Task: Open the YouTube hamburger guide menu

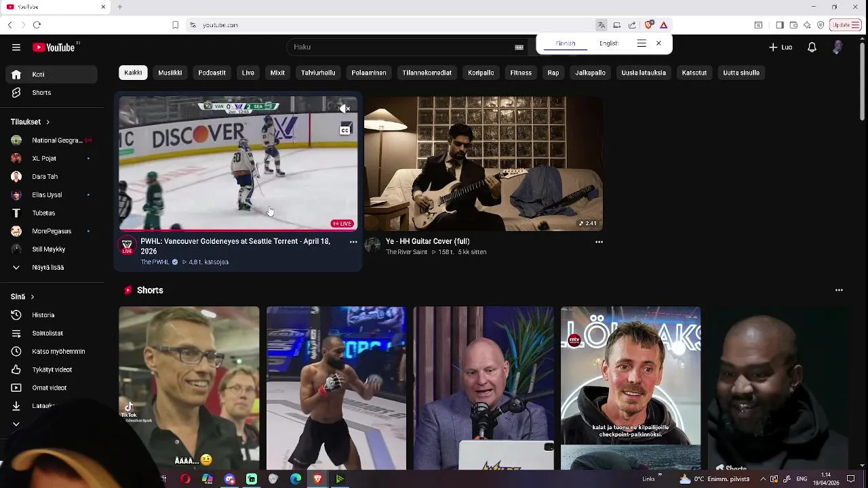Action: point(16,47)
